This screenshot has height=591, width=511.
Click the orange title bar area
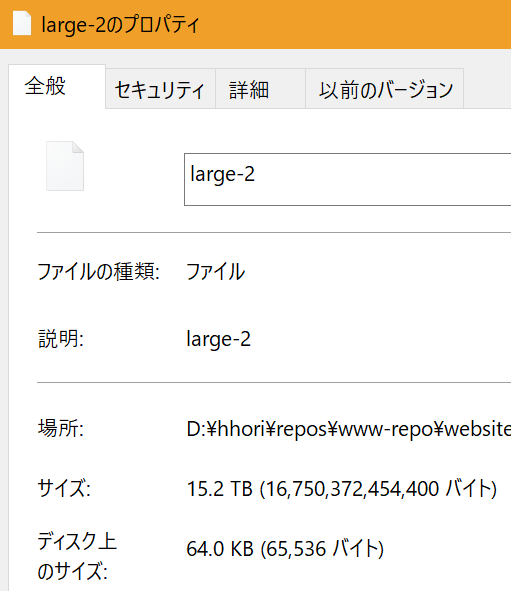pos(354,24)
